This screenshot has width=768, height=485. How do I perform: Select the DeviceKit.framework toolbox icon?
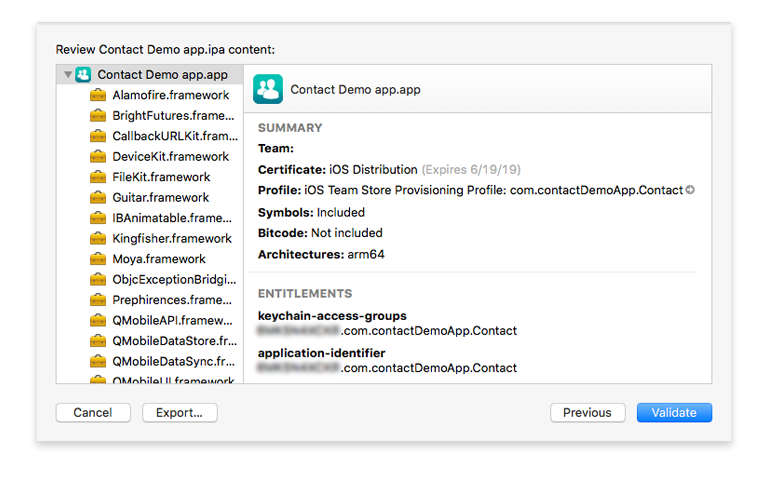point(98,157)
